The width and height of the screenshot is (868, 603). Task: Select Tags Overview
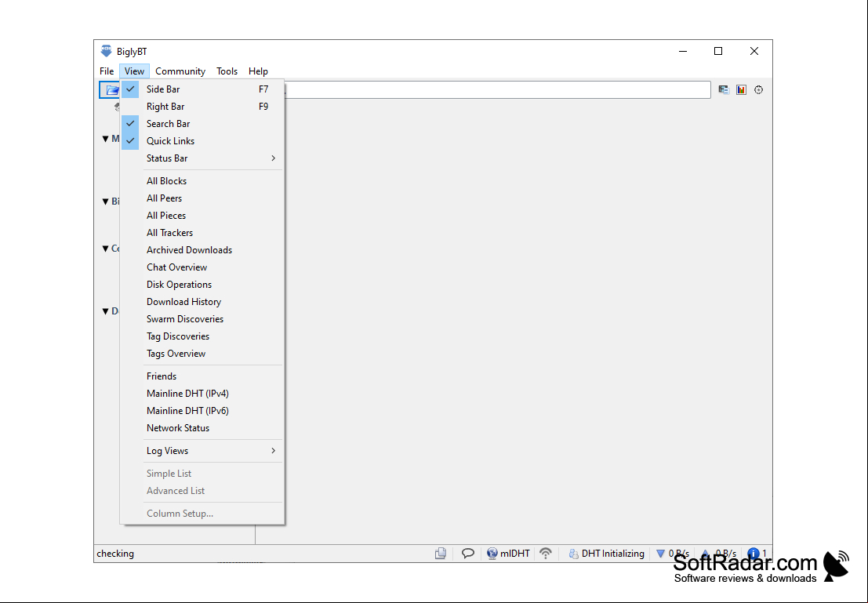[x=202, y=354]
